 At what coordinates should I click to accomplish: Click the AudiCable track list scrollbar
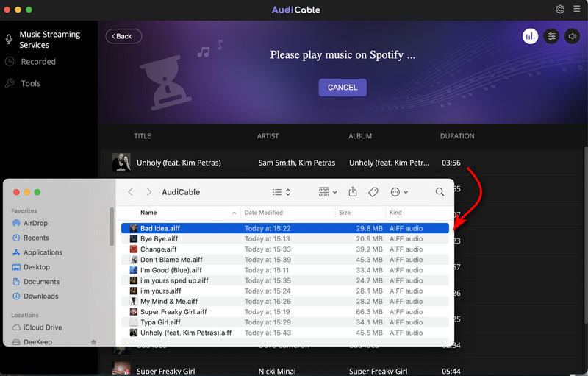(x=586, y=235)
